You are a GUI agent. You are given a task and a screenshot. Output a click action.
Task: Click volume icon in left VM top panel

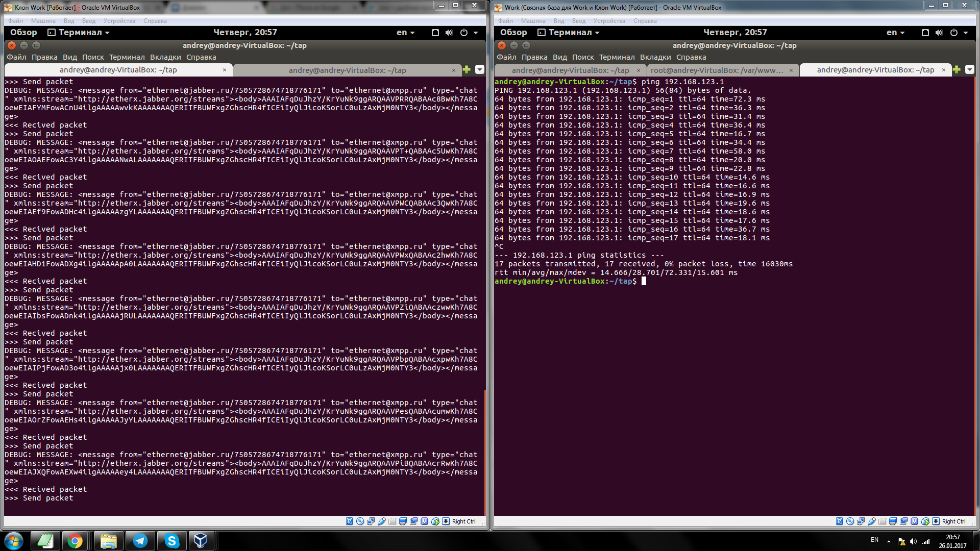click(x=449, y=33)
